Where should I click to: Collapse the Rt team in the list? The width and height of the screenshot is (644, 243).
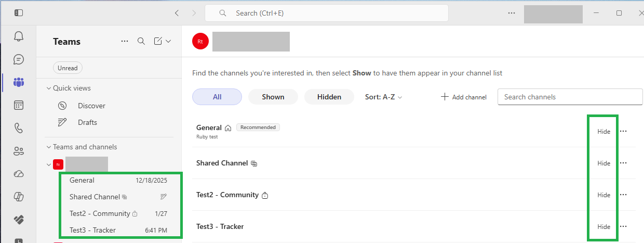pyautogui.click(x=49, y=164)
